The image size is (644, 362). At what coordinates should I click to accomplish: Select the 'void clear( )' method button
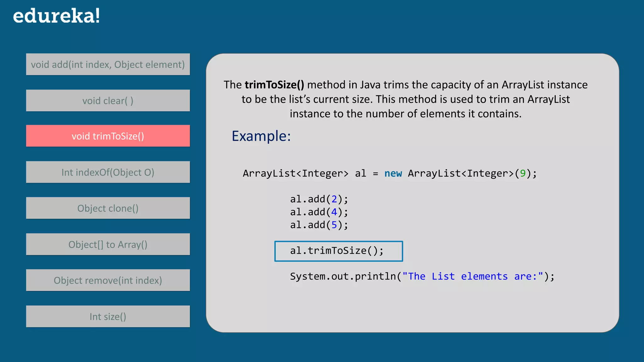108,101
